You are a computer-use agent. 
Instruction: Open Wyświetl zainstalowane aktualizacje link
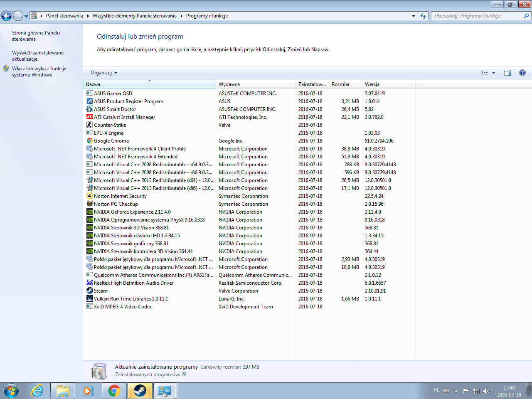coord(38,56)
